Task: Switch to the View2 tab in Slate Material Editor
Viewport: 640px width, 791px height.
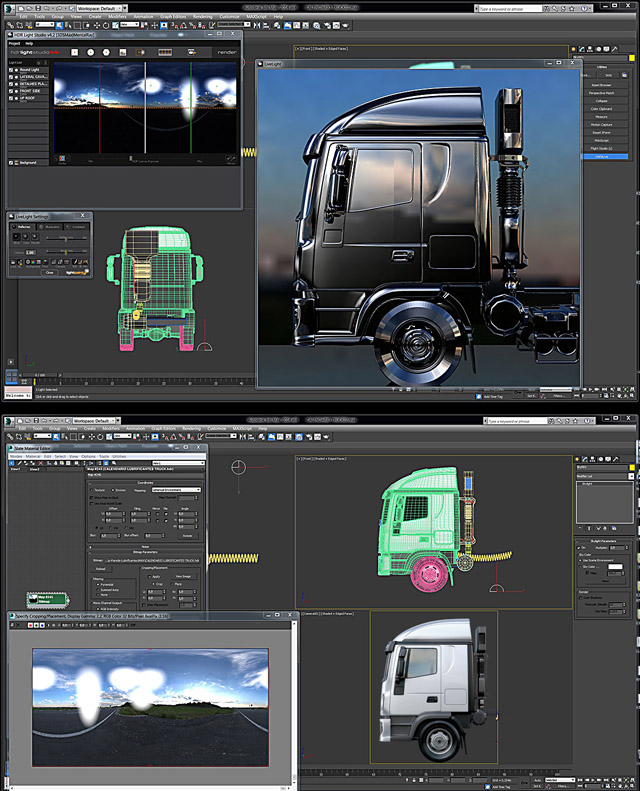Action: 34,469
